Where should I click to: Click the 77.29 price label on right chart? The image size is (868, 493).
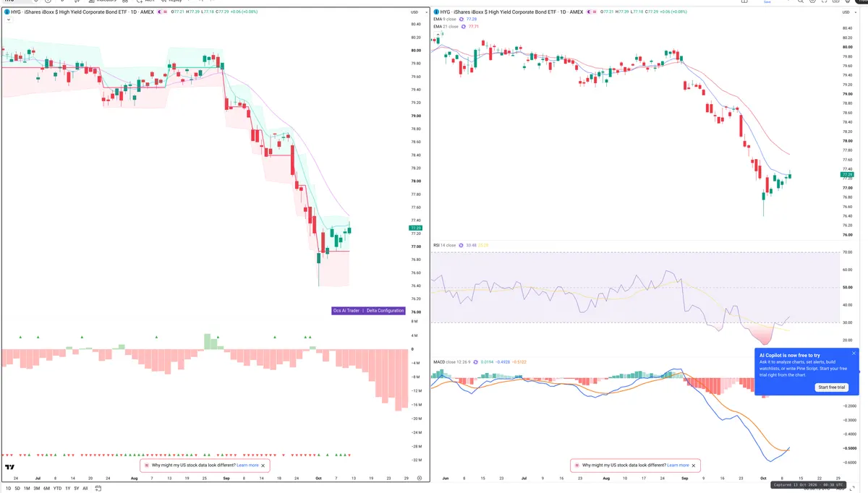pyautogui.click(x=848, y=174)
